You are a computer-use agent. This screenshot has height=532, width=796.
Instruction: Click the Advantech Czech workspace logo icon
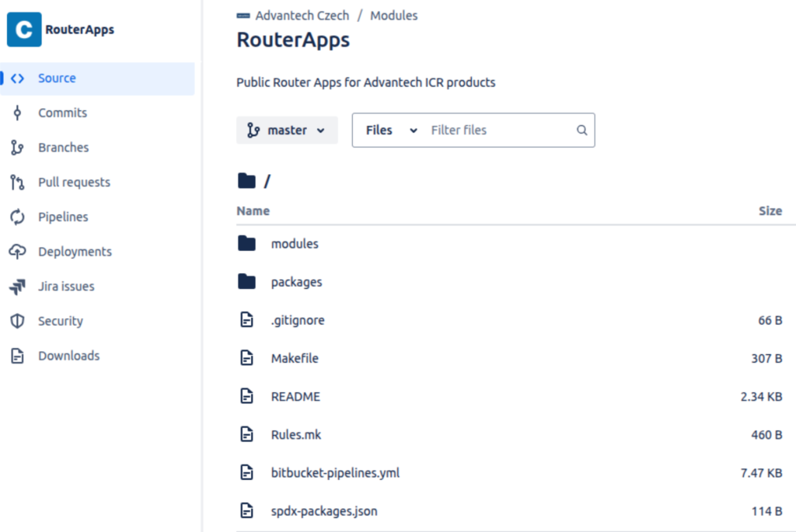pos(243,16)
